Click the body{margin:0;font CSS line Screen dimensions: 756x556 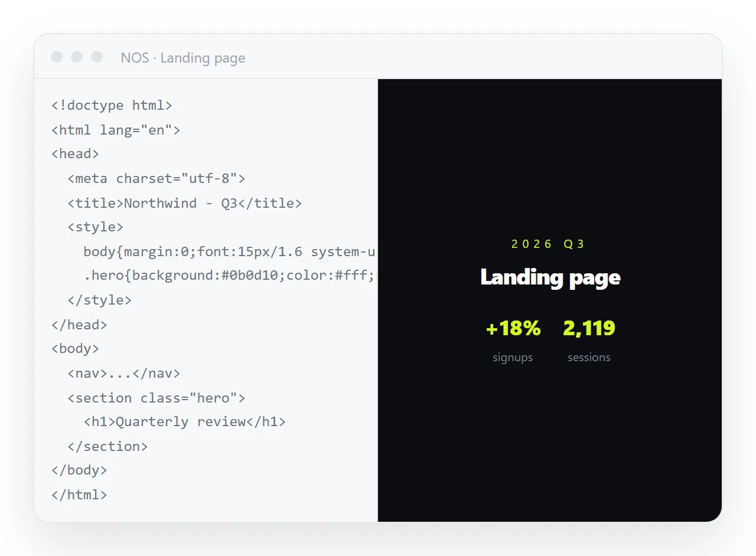pyautogui.click(x=229, y=252)
